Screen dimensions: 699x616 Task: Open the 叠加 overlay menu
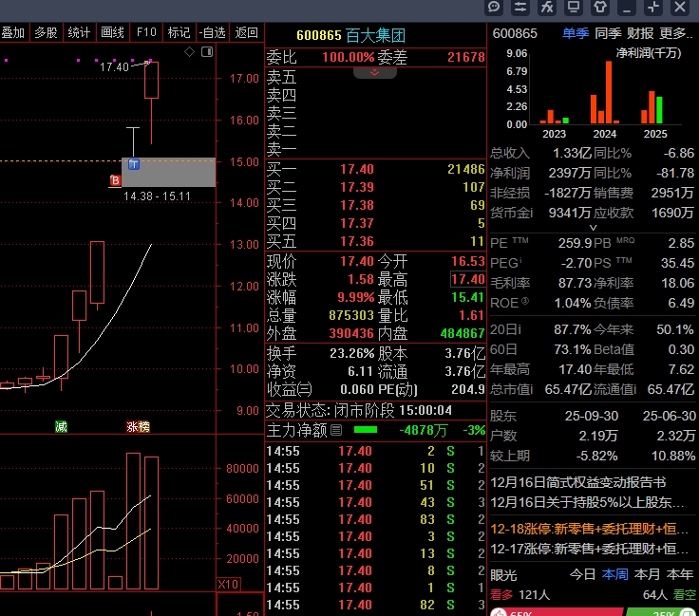point(13,32)
